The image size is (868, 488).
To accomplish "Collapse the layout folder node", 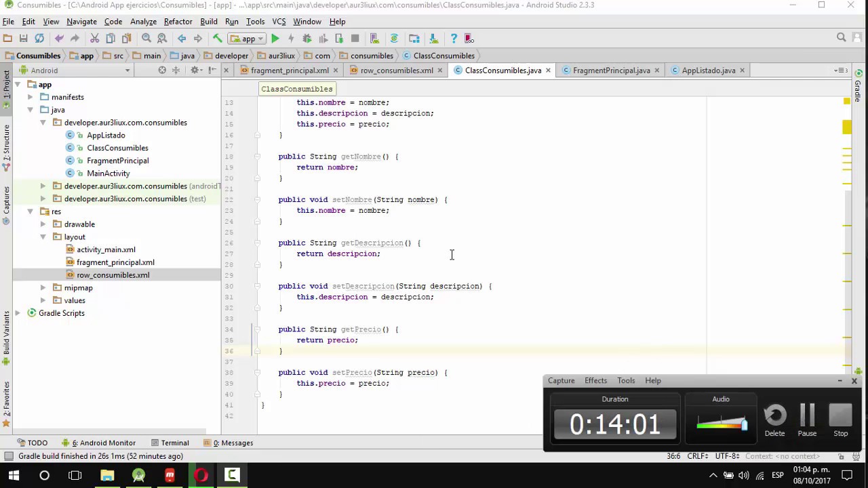I will pos(43,237).
